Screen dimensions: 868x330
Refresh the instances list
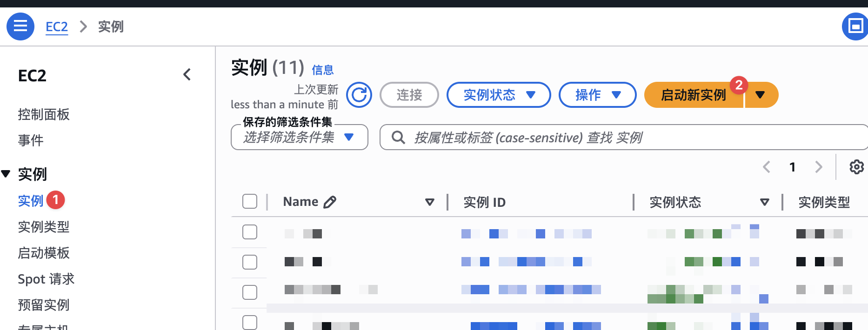(x=359, y=95)
